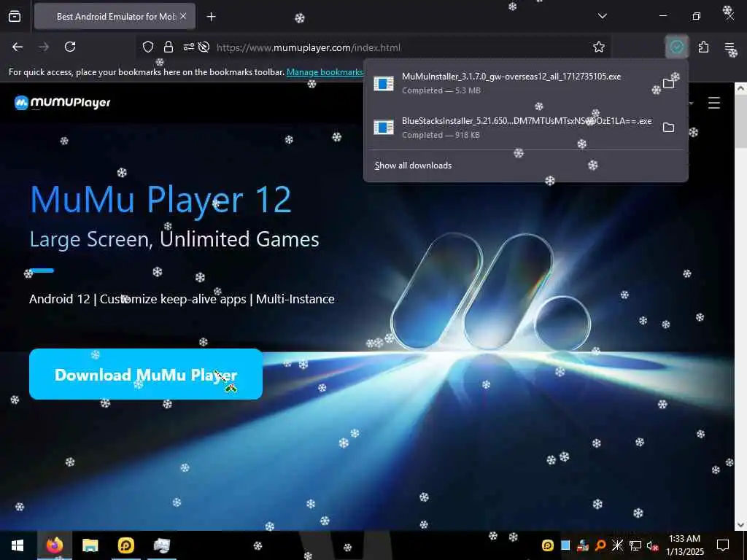The height and width of the screenshot is (560, 747).
Task: Open the MuMuInstaller_3.1.7.0 download entry
Action: [512, 83]
